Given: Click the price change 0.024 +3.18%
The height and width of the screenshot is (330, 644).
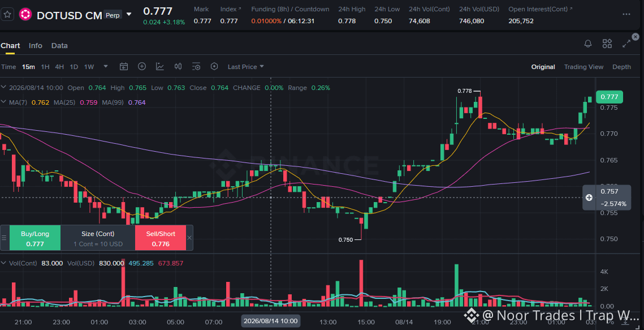Looking at the screenshot, I should pos(164,22).
